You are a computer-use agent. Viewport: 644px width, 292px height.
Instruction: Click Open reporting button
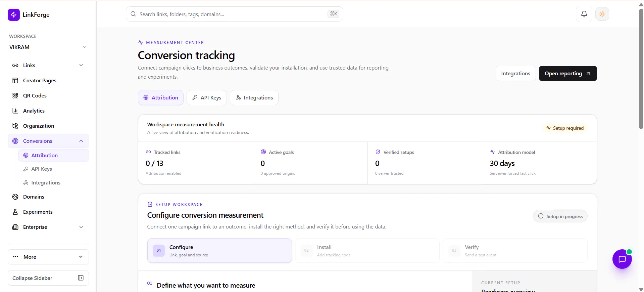568,74
